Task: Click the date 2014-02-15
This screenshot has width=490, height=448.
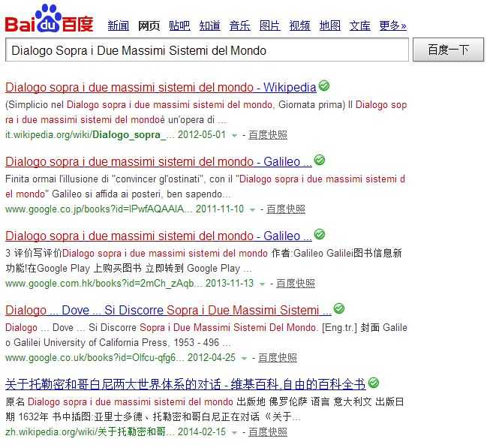Action: (202, 432)
